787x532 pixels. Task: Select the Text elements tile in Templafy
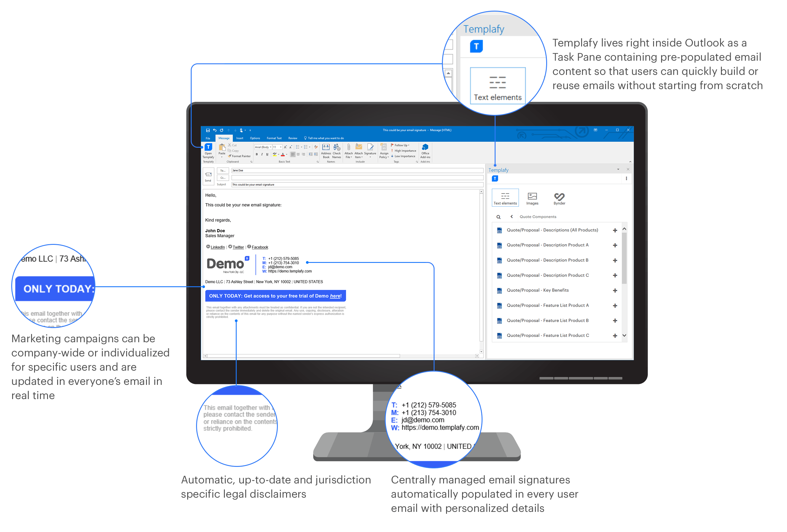pyautogui.click(x=505, y=198)
